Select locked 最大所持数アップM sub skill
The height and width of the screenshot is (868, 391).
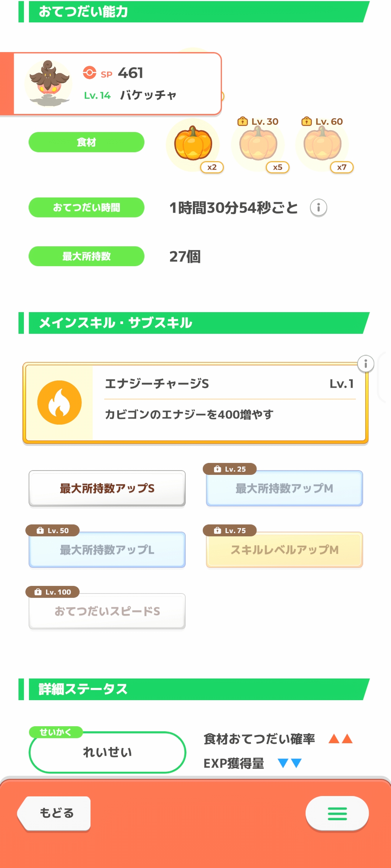click(x=284, y=488)
